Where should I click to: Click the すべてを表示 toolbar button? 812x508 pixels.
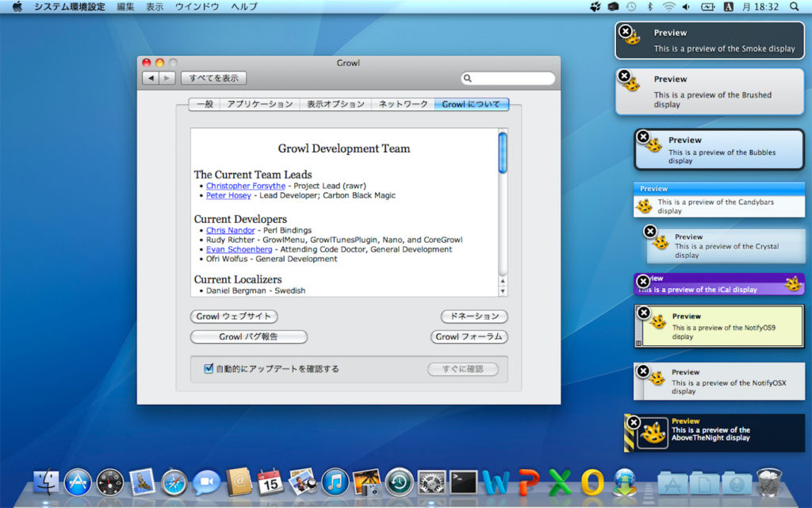click(213, 78)
